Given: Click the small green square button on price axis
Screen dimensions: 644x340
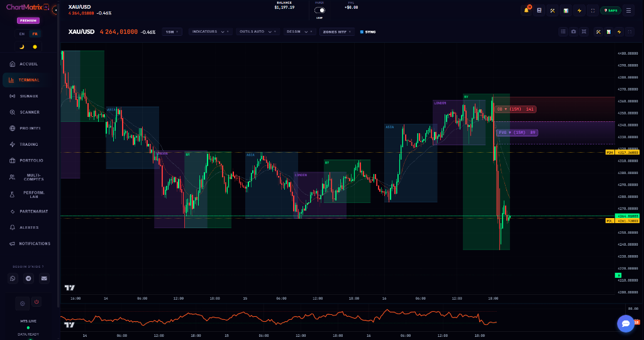Looking at the screenshot, I should point(618,275).
